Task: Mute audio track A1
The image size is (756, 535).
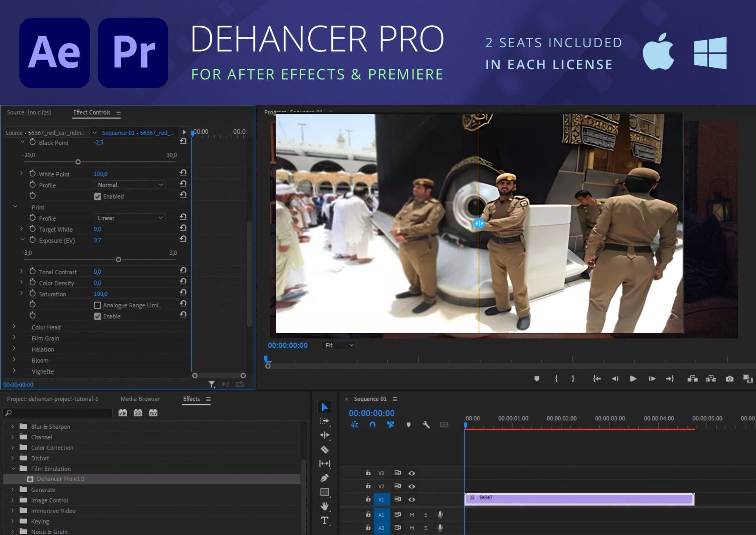Action: 411,515
